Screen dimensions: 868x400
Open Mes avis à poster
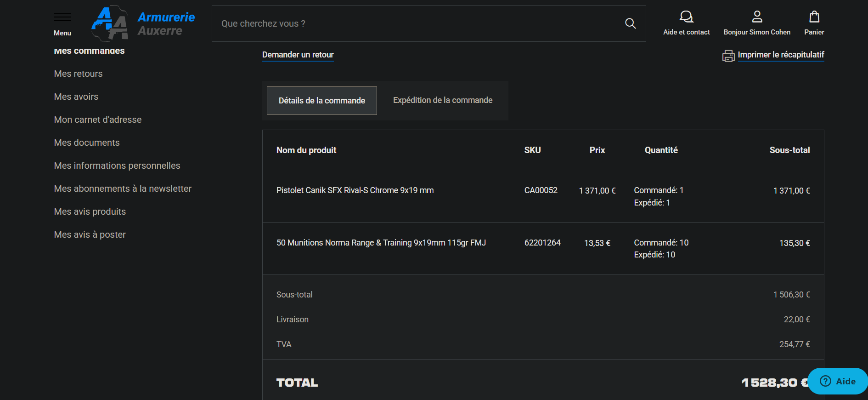click(x=90, y=234)
